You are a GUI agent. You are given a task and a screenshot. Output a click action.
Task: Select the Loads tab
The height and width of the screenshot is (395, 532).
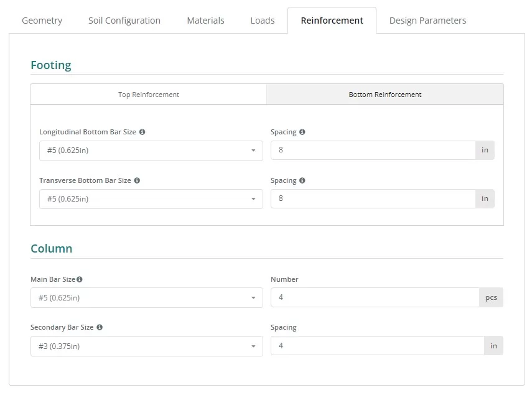[263, 21]
